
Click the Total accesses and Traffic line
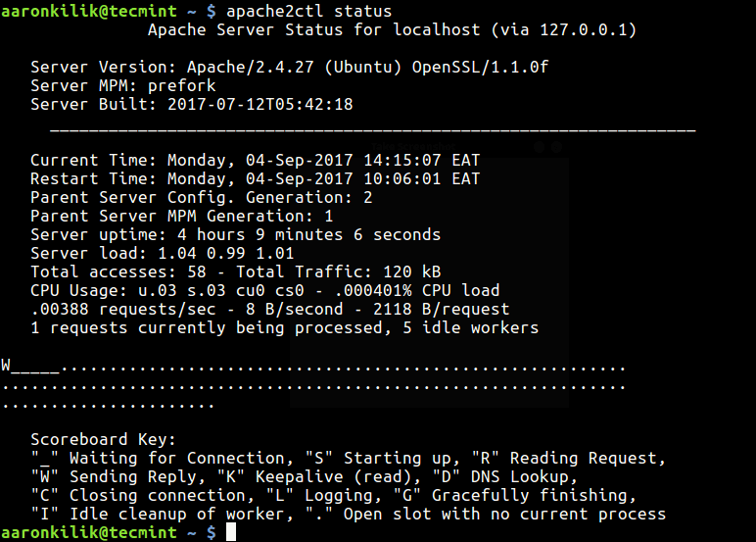coord(235,271)
